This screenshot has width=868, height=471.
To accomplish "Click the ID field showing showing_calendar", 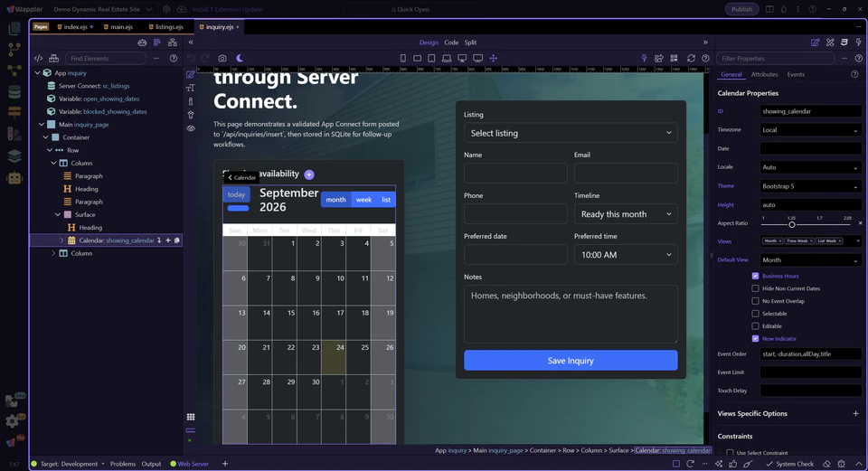I will 810,111.
